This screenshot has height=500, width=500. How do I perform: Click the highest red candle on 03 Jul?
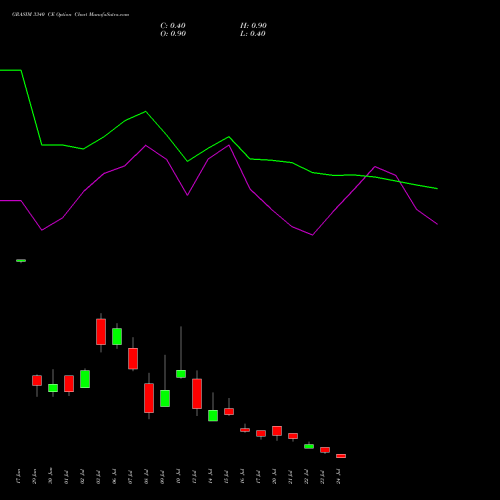tap(101, 332)
